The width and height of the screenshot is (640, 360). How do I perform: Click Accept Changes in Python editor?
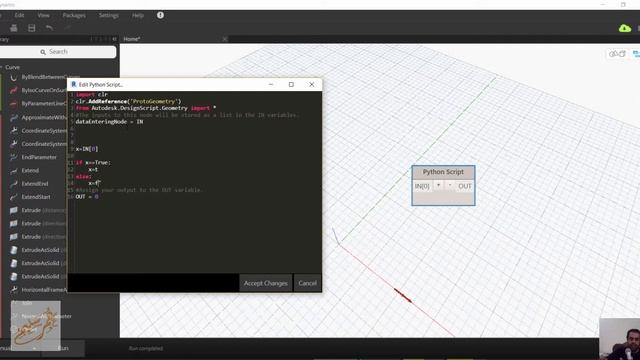(x=266, y=283)
